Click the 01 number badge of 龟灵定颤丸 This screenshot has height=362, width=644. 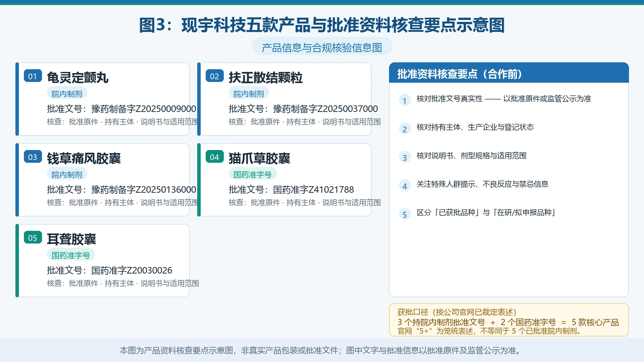[33, 76]
